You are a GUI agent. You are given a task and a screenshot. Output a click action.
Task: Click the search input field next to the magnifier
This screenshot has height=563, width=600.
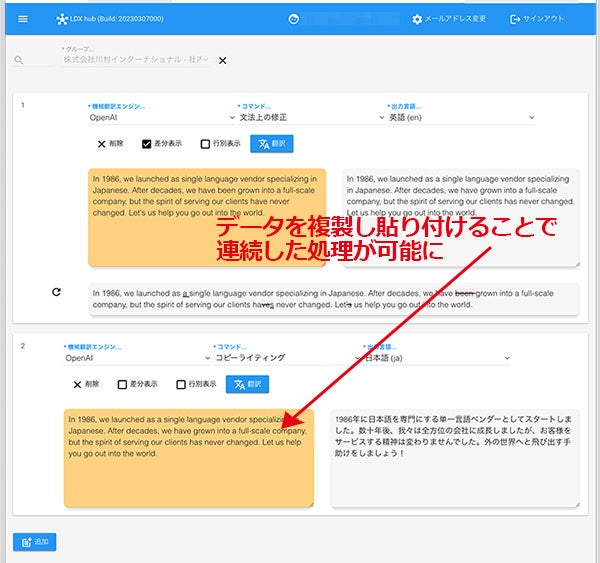40,60
